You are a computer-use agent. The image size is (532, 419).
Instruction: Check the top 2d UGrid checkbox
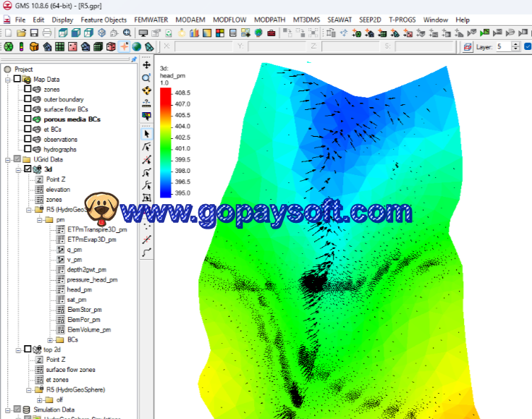(28, 349)
